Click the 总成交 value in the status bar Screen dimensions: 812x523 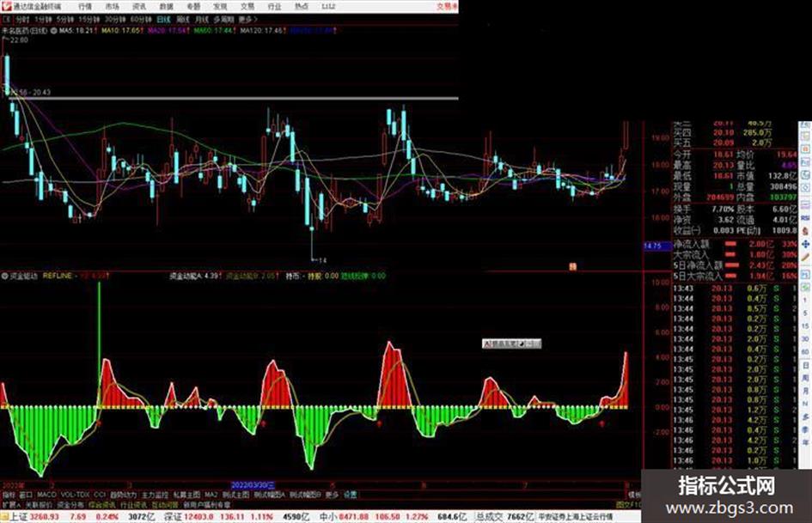(x=504, y=517)
